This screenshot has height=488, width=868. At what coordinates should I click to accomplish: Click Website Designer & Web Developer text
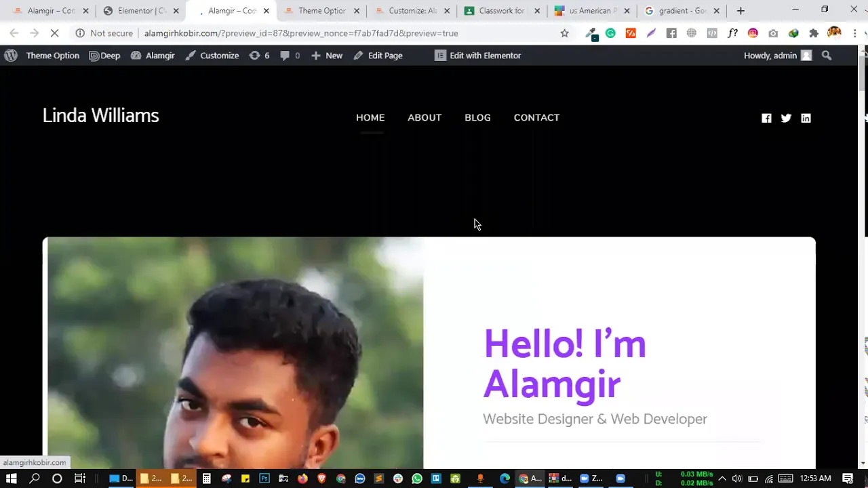point(595,419)
